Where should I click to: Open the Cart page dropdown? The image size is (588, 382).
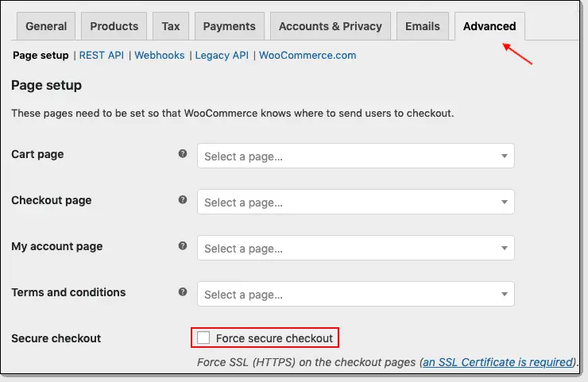click(355, 156)
